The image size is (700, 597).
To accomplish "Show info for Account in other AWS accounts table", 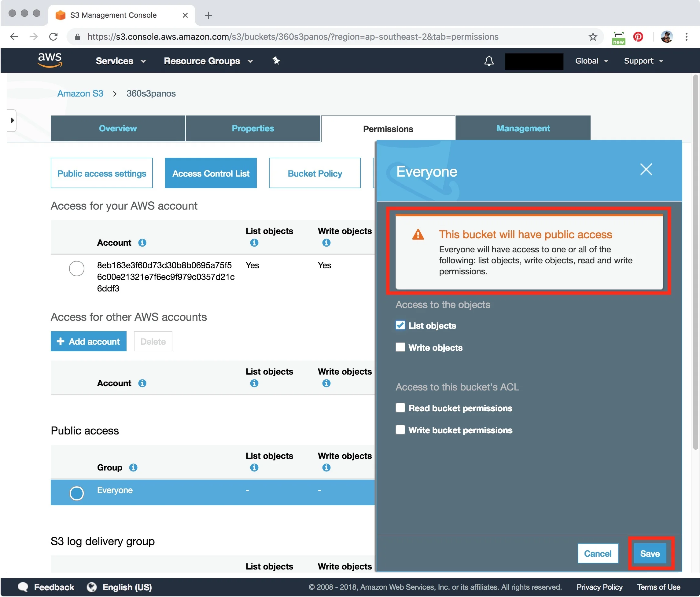I will coord(142,383).
